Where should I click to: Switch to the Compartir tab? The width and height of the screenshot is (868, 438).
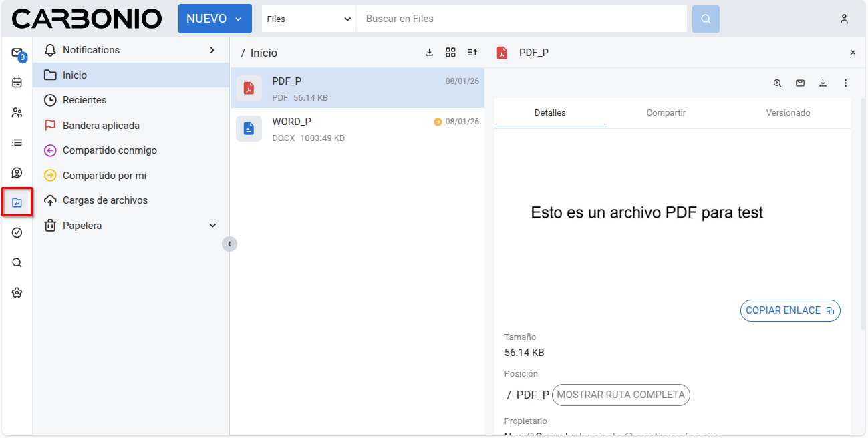666,113
